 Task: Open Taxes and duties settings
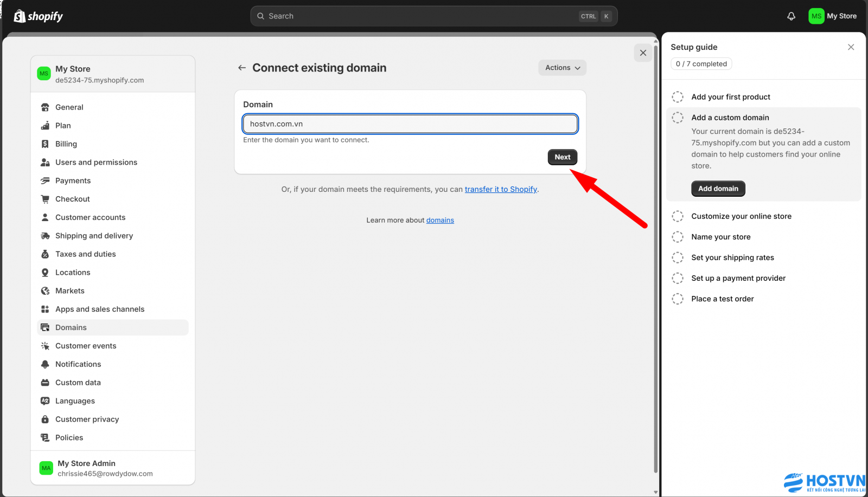tap(113, 254)
